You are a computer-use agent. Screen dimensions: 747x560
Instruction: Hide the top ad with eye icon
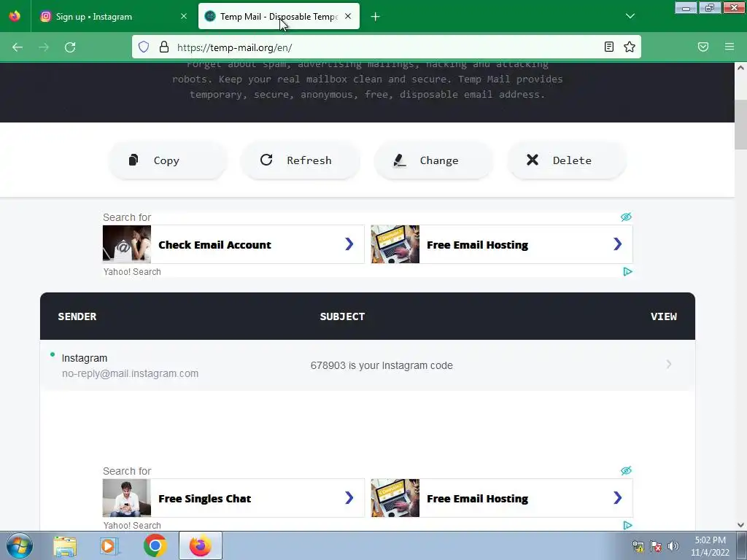coord(626,217)
